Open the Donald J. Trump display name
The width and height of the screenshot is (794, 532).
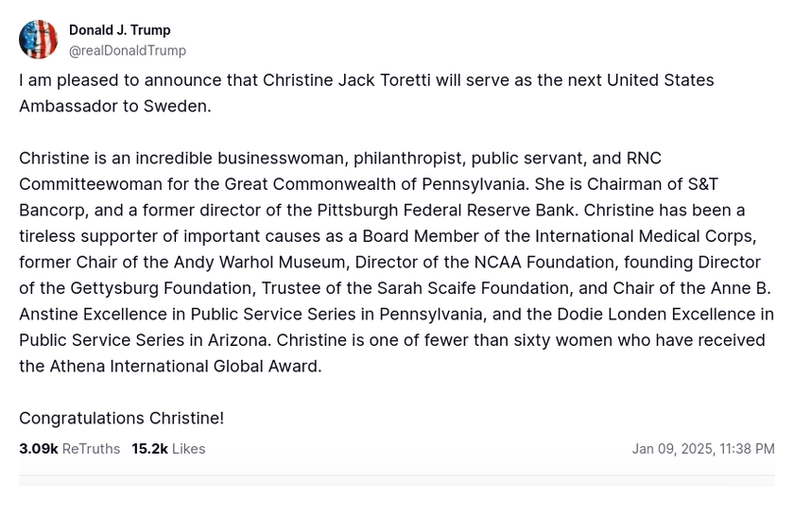(x=119, y=30)
